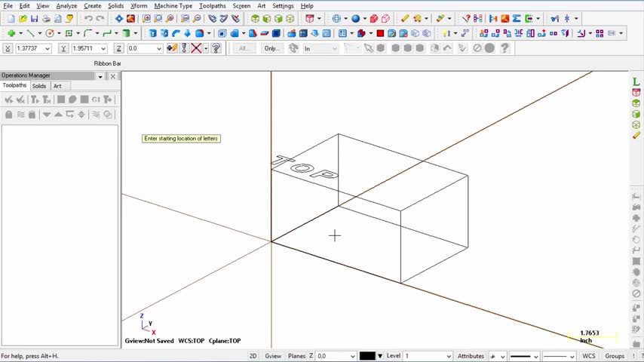Click the Groups button
The height and width of the screenshot is (362, 644).
coord(615,356)
